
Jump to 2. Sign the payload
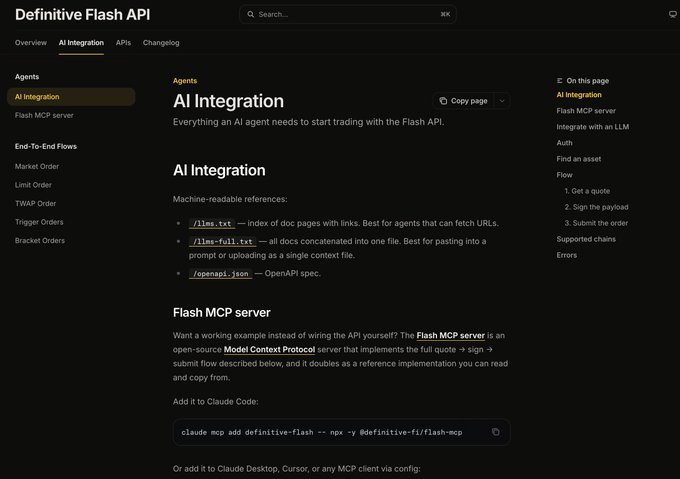point(596,207)
